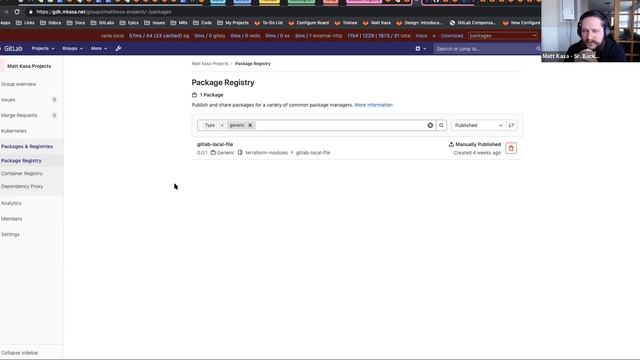Image resolution: width=640 pixels, height=360 pixels.
Task: Click the browser address bar URL
Action: click(104, 12)
